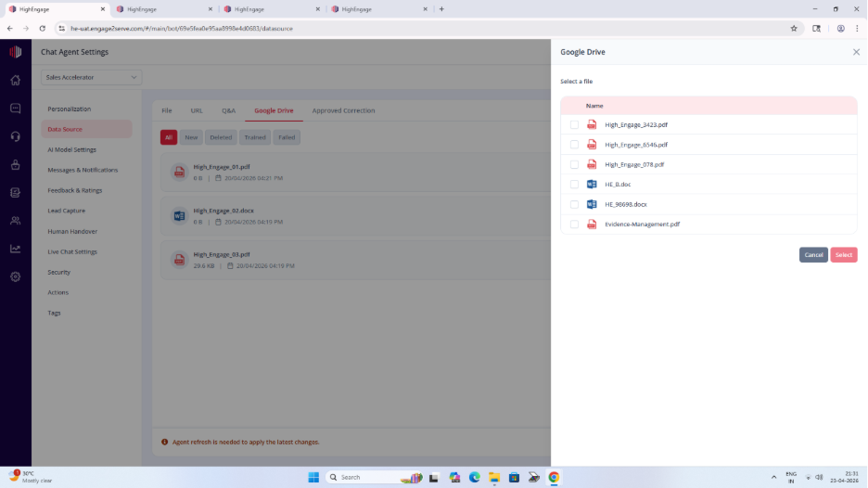Open Live Chat Settings menu item

(72, 252)
